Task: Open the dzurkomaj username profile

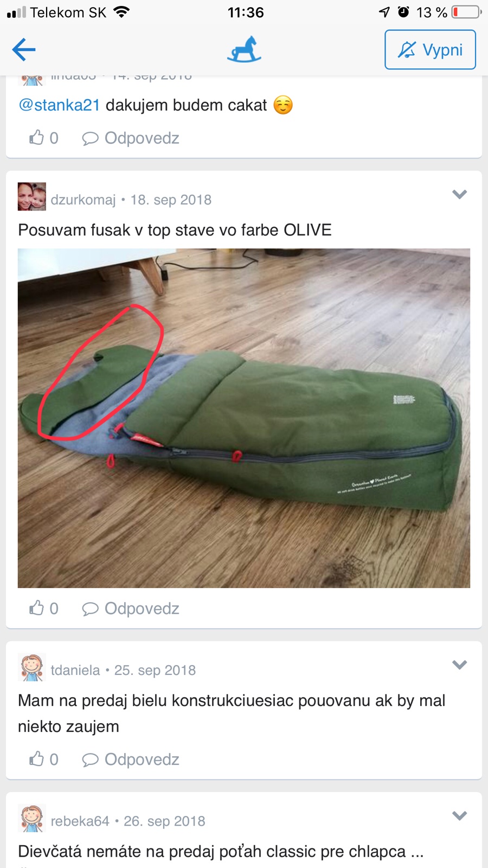Action: tap(83, 200)
